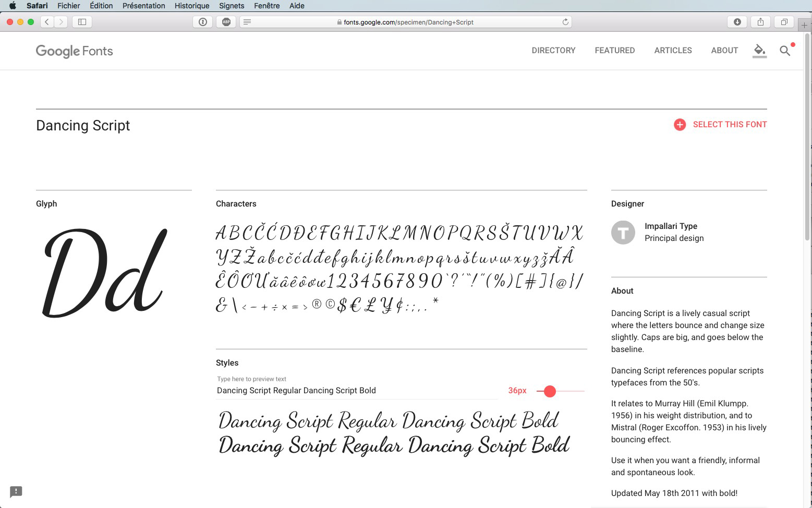The height and width of the screenshot is (508, 812).
Task: Go forward to the next page
Action: 61,22
